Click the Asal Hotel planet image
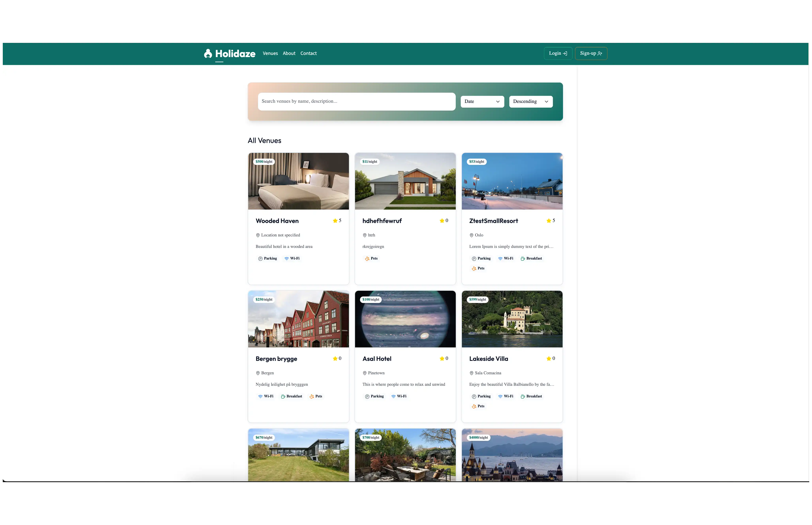This screenshot has height=525, width=812. (x=405, y=319)
